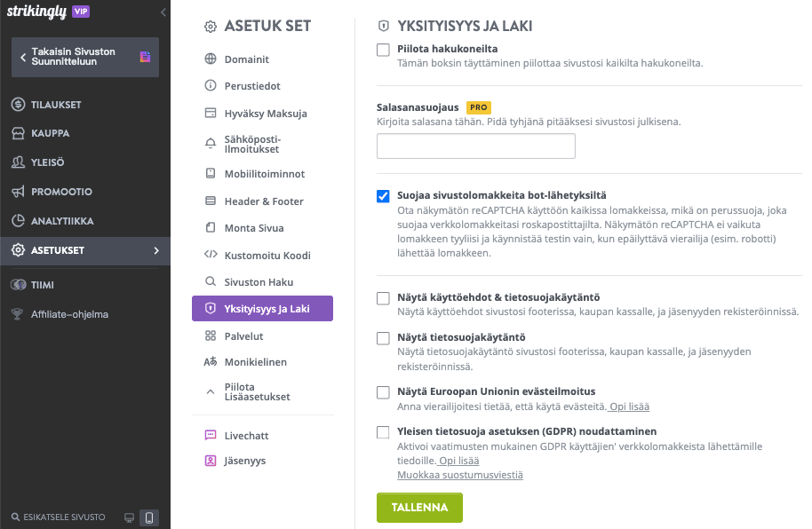Click the Salasanasuojaus password field
The height and width of the screenshot is (529, 812).
pyautogui.click(x=476, y=146)
